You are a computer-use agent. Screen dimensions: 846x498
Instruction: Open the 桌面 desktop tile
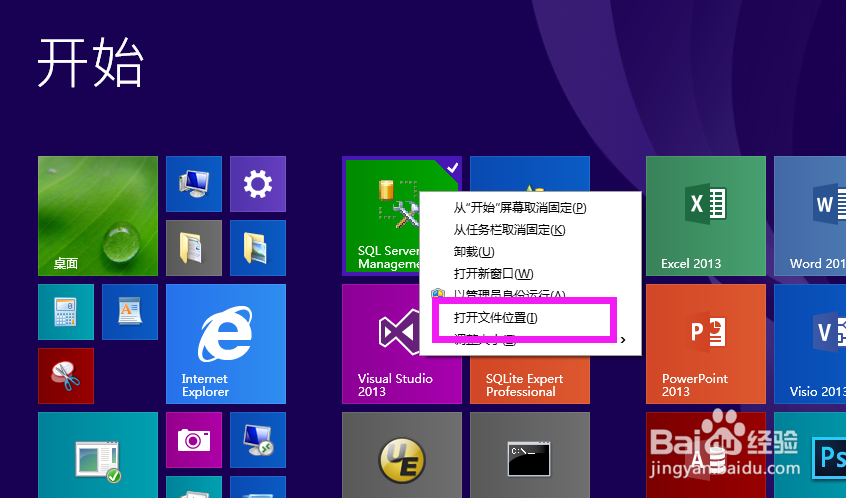point(98,216)
